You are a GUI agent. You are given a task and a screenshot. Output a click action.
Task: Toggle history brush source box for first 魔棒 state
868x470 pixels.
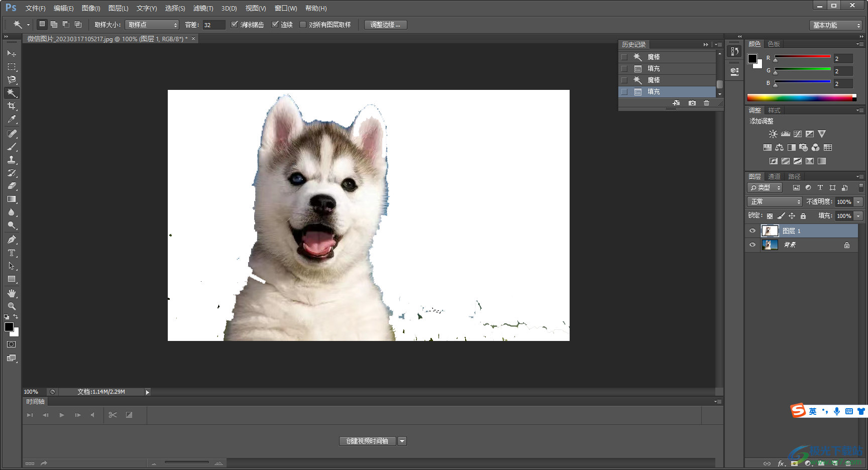[624, 57]
